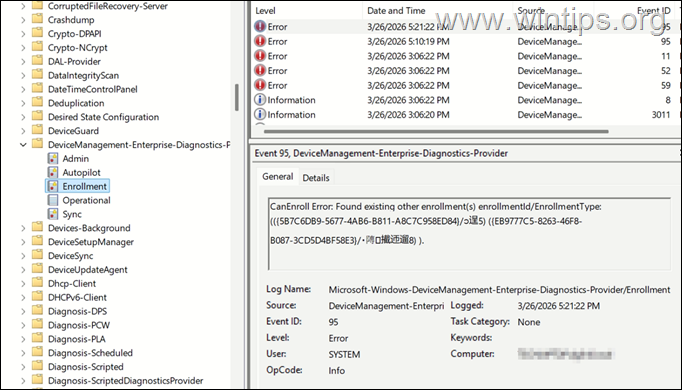
Task: Expand the DHCPv6-Client tree node
Action: click(x=23, y=297)
